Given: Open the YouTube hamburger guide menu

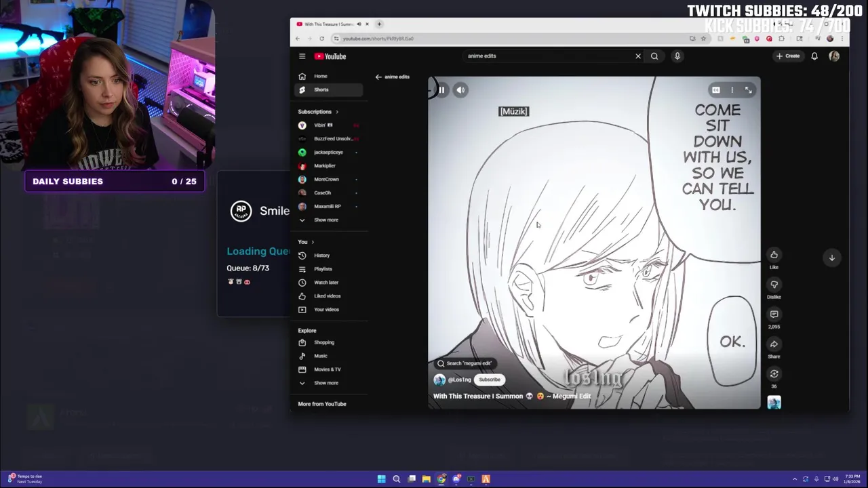Looking at the screenshot, I should (x=302, y=56).
